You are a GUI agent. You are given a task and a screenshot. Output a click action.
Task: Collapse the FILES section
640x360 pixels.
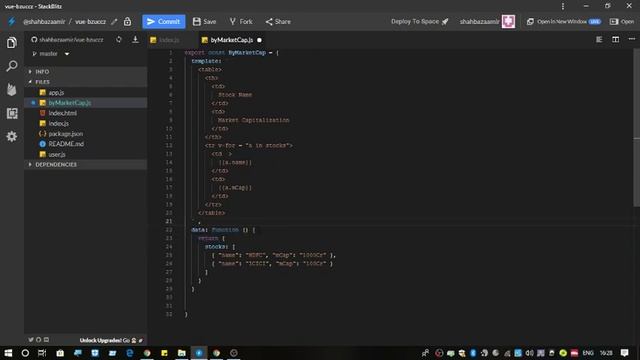[x=85, y=82]
